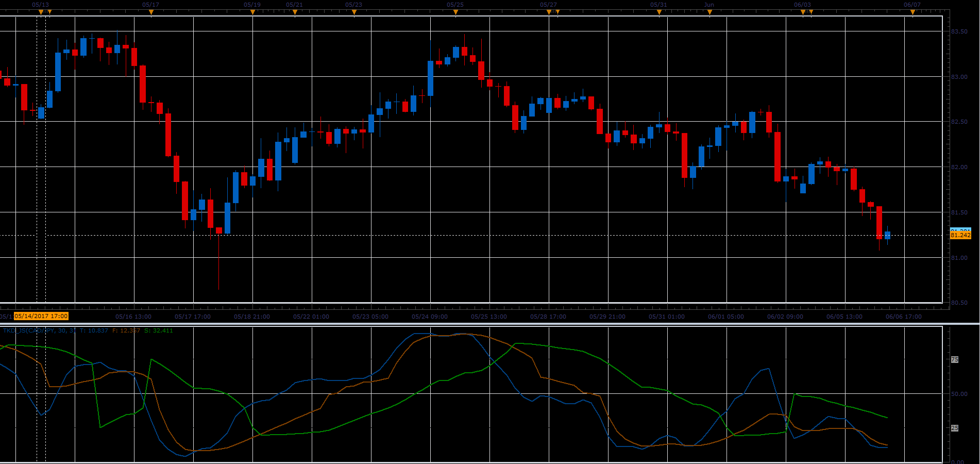Click the orange marker under 05/17

coord(151,13)
